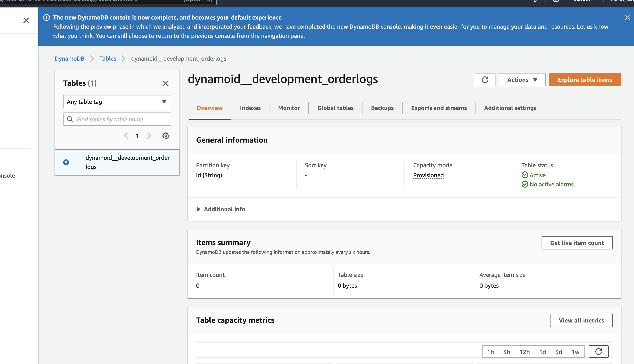Switch to Exports and streams tab
The width and height of the screenshot is (634, 364).
(x=439, y=108)
